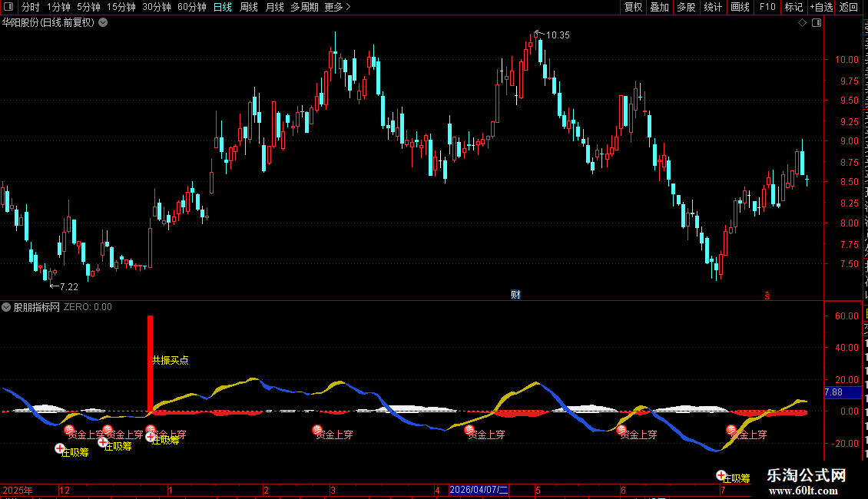
Task: Click the lowest-left 在吸筹 plus icon
Action: coord(60,448)
